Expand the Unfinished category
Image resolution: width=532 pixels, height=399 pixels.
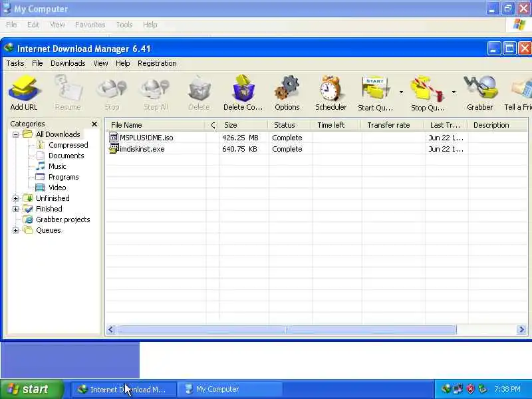point(15,198)
